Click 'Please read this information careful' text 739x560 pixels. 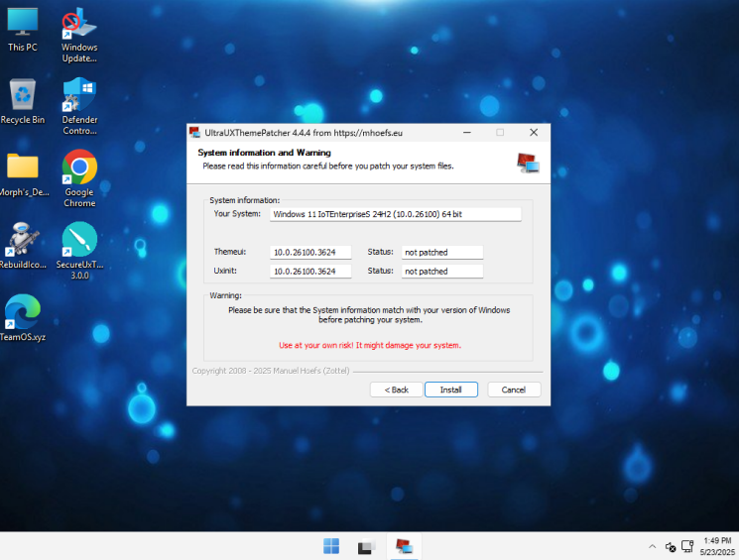(328, 166)
